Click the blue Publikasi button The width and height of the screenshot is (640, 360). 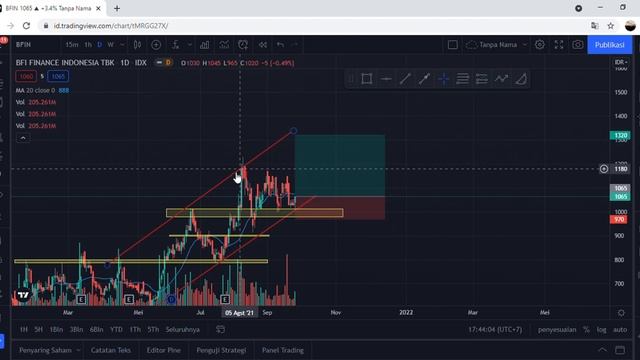(609, 45)
